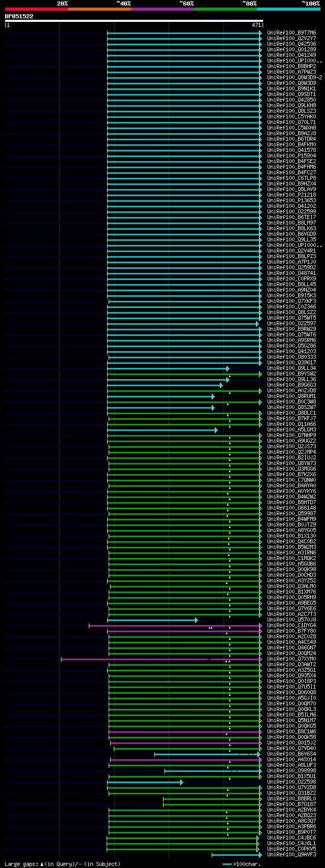Click hit label UniRef100_A5LGM3
Screen dimensions: 325x868
tap(291, 429)
